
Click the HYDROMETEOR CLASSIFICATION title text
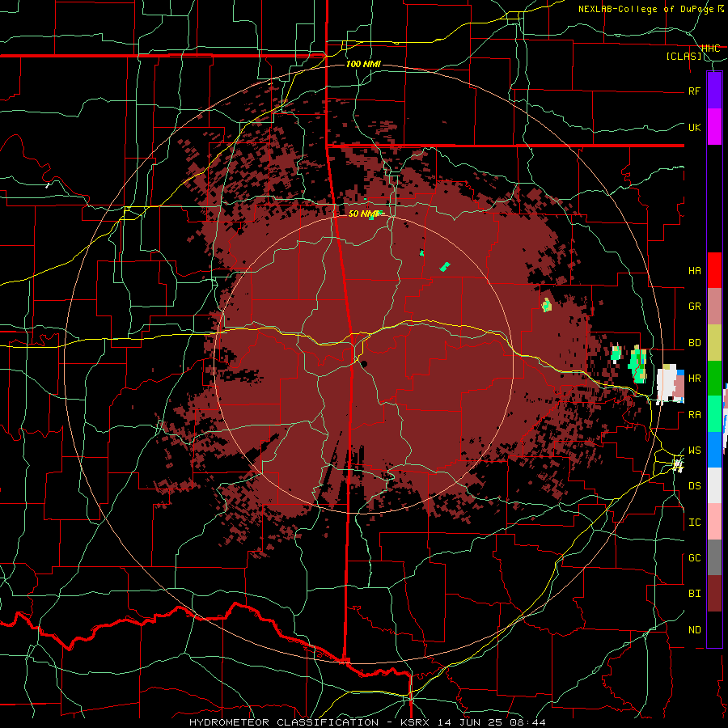[x=284, y=722]
